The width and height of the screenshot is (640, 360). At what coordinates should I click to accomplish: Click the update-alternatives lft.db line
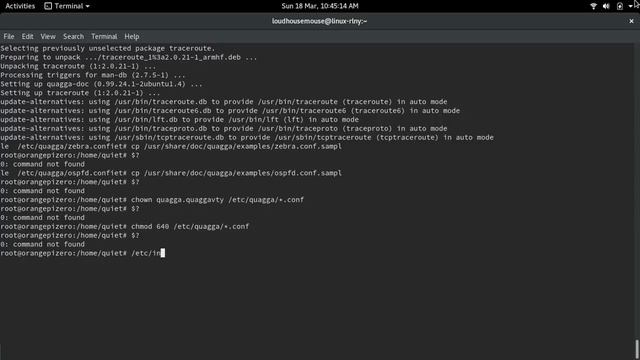[x=180, y=120]
